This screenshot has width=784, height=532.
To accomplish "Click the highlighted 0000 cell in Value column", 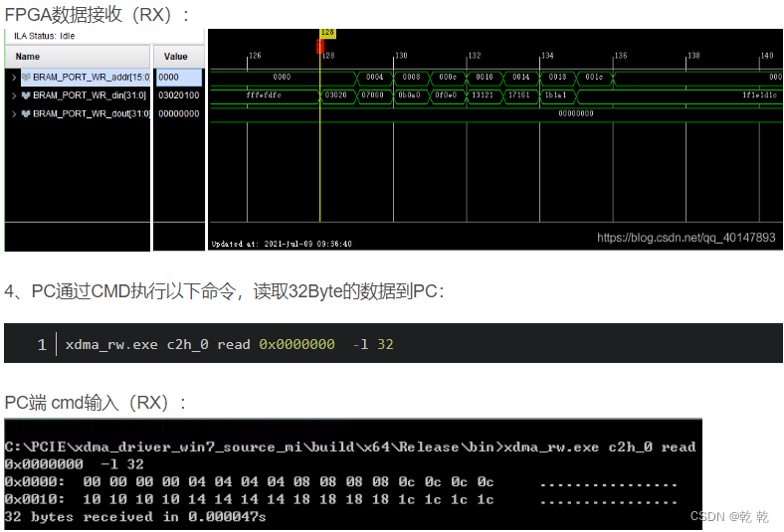I will click(179, 78).
